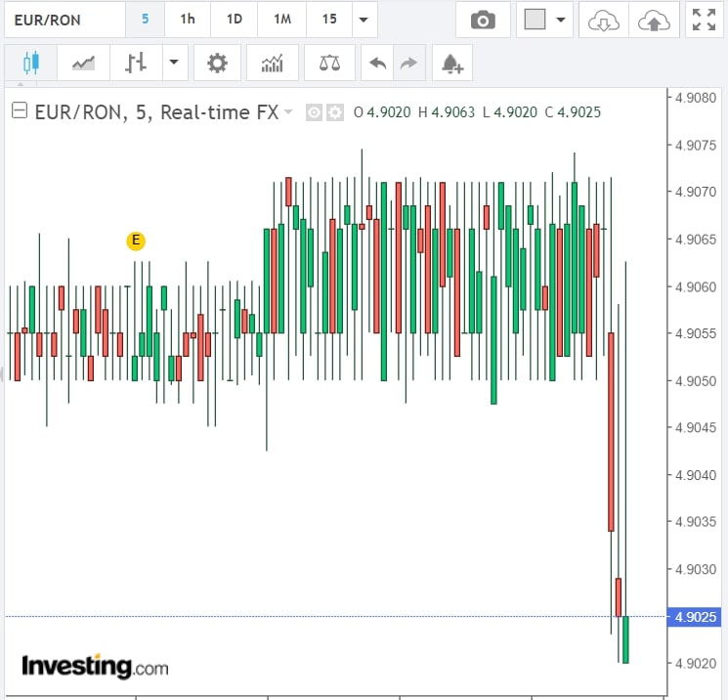The image size is (728, 700).
Task: Open the chart style dropdown arrow
Action: click(174, 64)
